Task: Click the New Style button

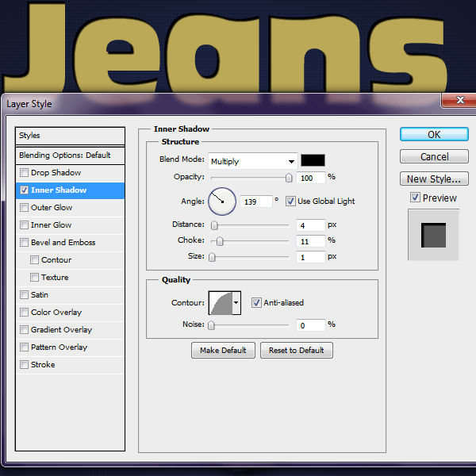Action: [434, 179]
